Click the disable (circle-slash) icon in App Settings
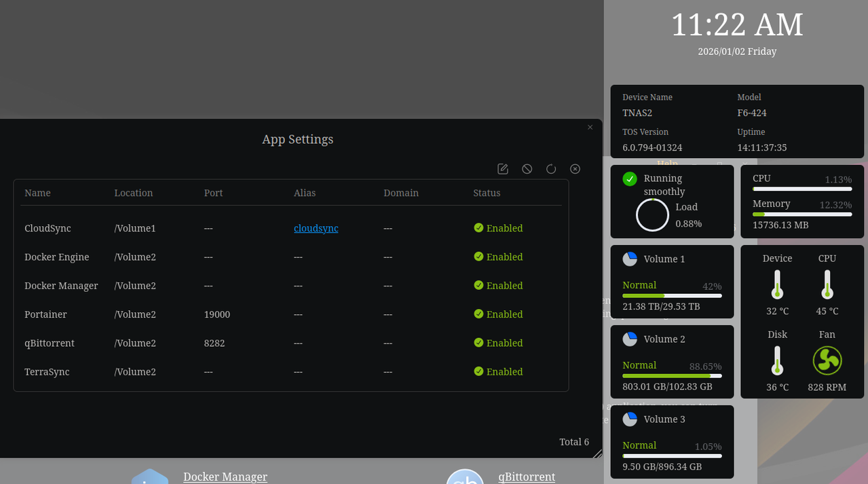 [527, 168]
